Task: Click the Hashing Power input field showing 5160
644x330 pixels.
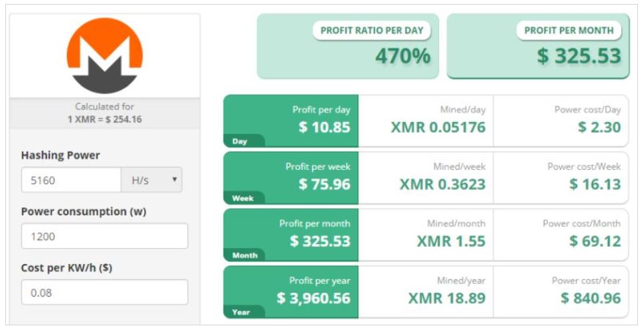Action: [x=71, y=180]
